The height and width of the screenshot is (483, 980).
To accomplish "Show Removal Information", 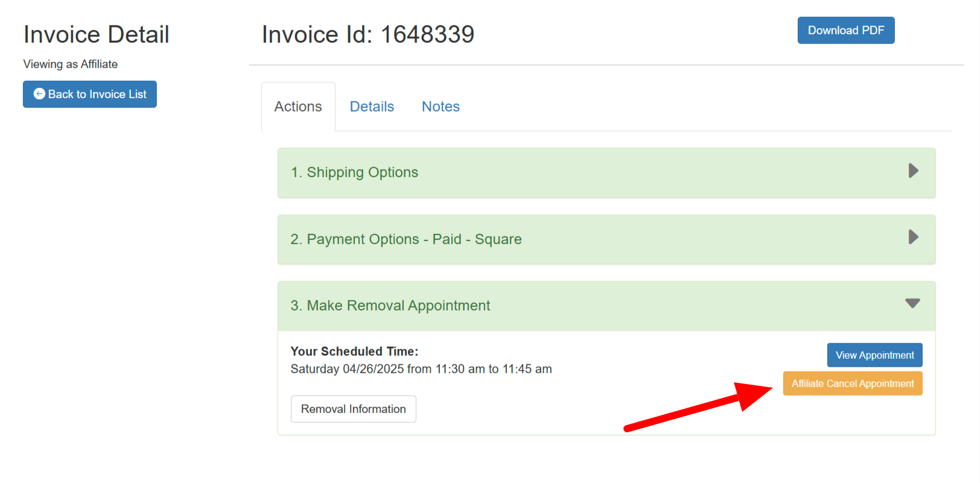I will click(x=353, y=409).
